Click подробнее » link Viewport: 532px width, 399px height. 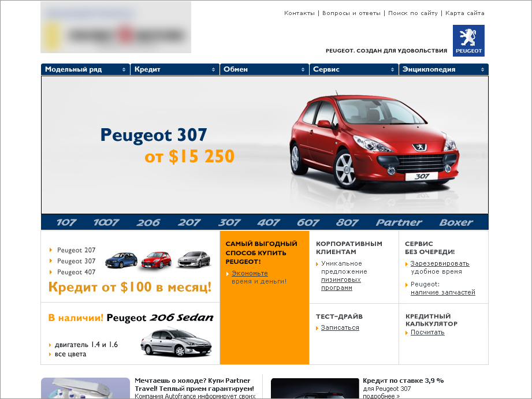tap(381, 396)
